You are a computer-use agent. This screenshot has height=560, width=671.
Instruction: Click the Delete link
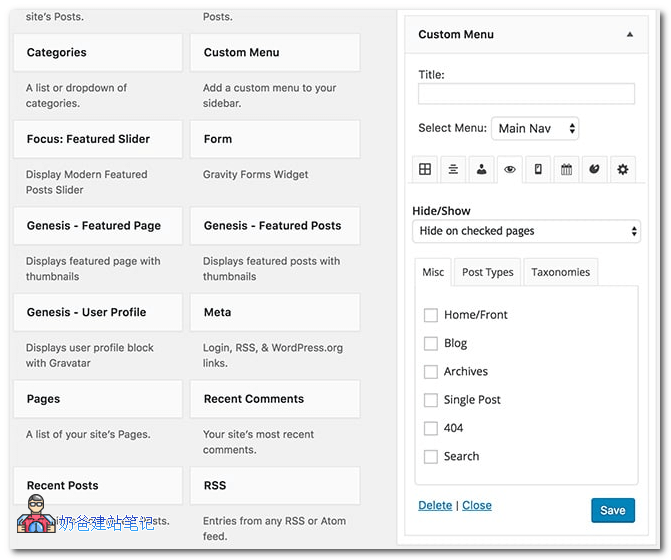[435, 505]
